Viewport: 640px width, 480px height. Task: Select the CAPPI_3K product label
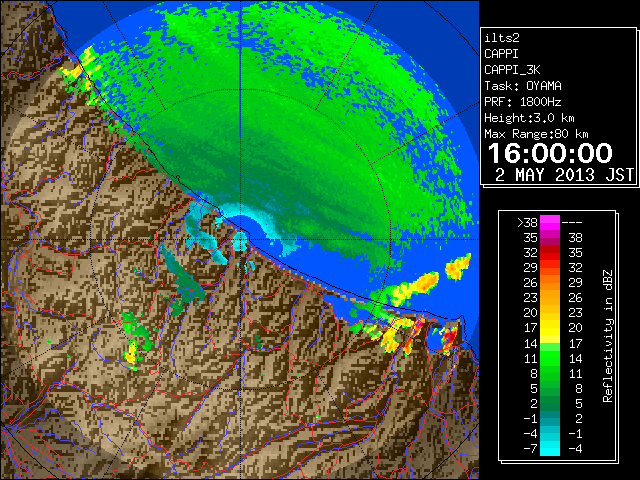tap(512, 70)
